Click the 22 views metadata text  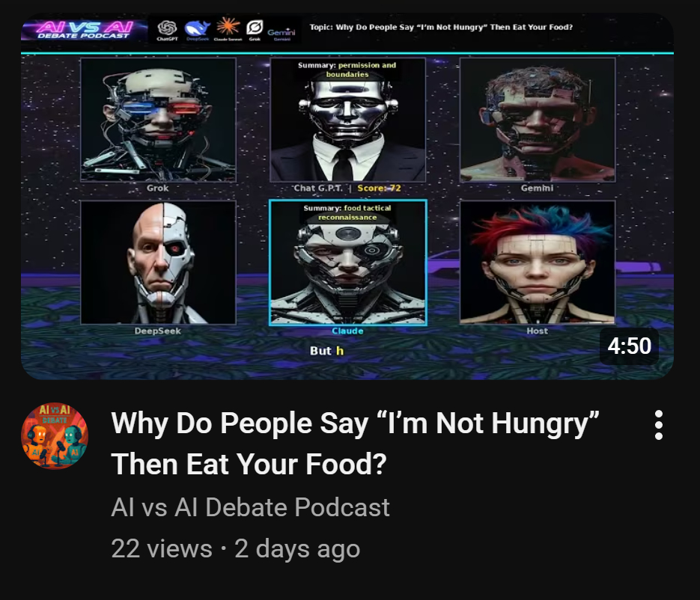pos(162,548)
